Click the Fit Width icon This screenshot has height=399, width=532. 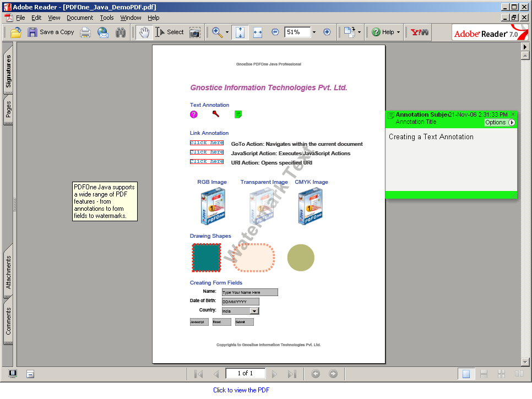[258, 32]
